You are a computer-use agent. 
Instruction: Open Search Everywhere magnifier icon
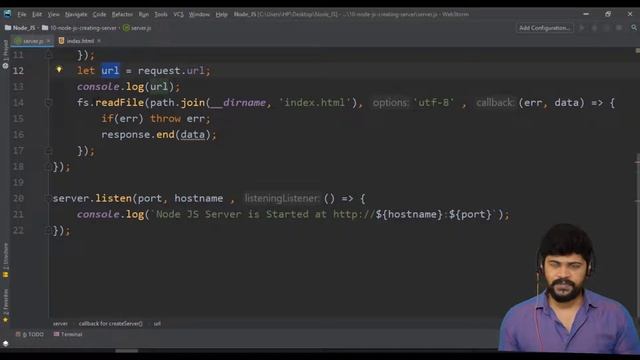pyautogui.click(x=633, y=28)
